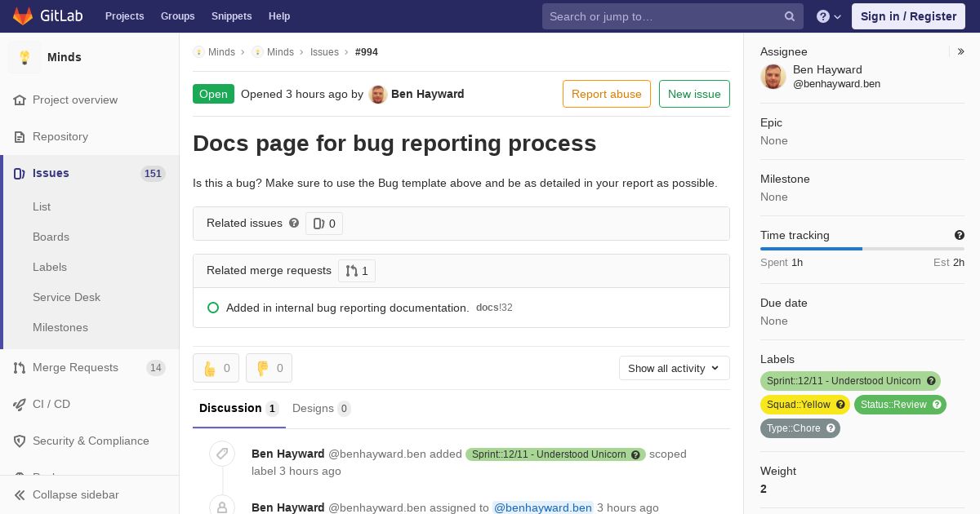
Task: Click help icon on Status::Review label
Action: tap(937, 405)
